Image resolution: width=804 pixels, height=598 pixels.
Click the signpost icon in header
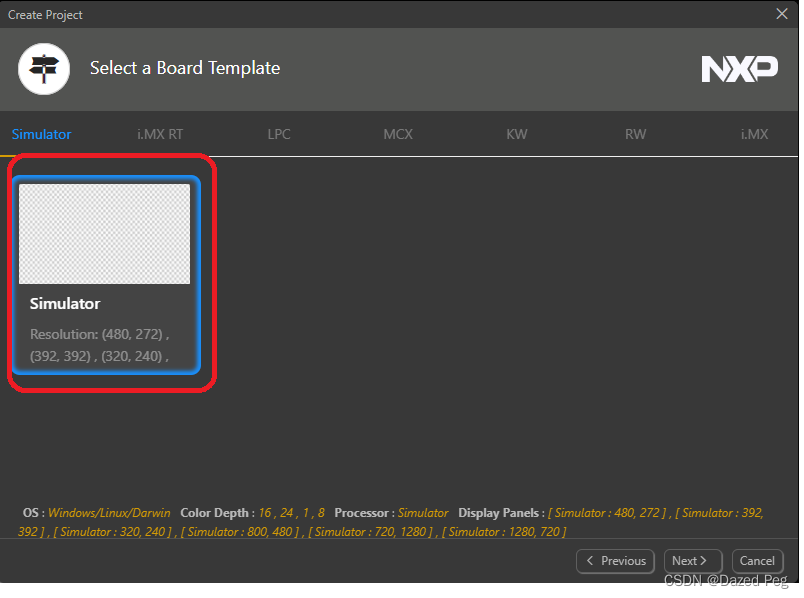pos(44,69)
